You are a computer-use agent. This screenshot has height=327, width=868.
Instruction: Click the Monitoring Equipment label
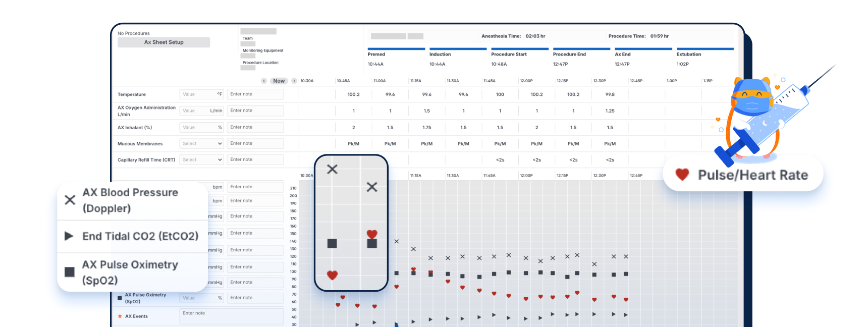point(263,50)
